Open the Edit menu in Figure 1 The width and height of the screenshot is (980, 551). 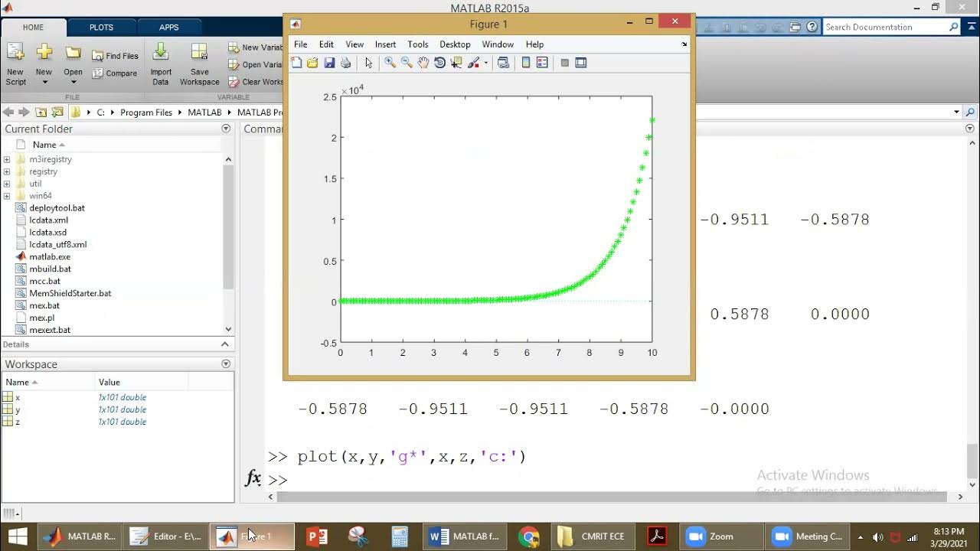click(x=326, y=44)
